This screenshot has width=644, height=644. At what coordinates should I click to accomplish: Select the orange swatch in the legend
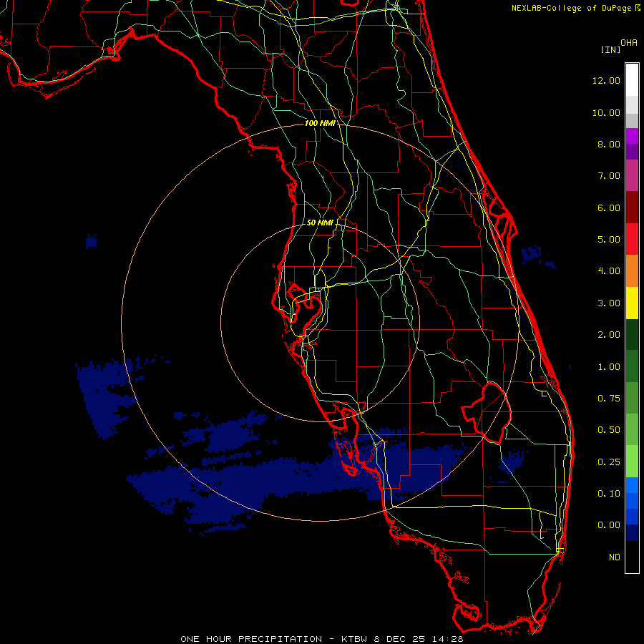[x=632, y=271]
